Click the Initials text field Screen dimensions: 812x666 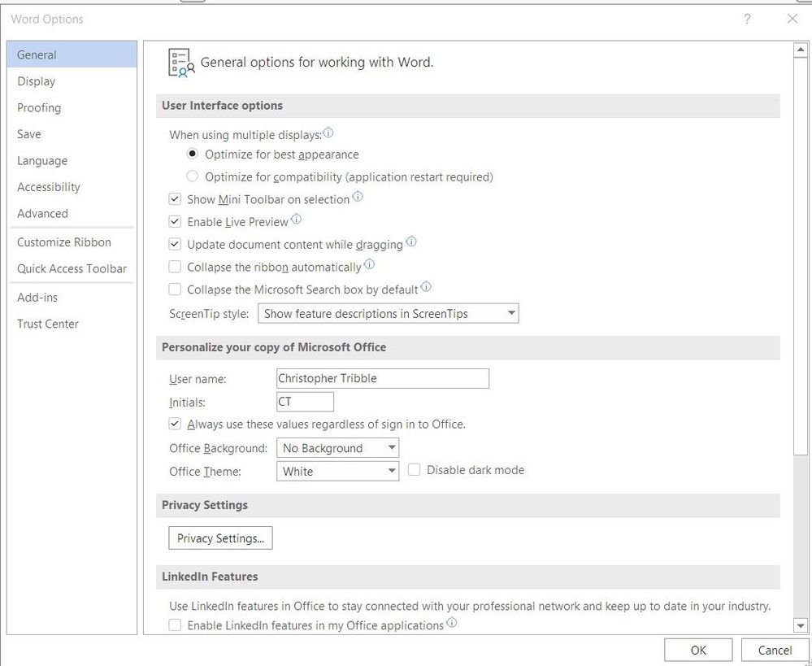305,402
